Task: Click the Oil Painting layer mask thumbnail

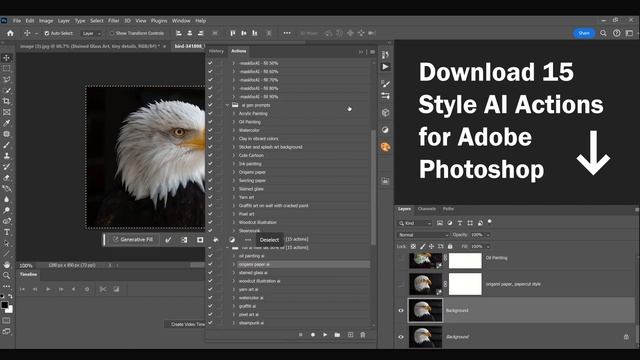Action: pyautogui.click(x=465, y=260)
